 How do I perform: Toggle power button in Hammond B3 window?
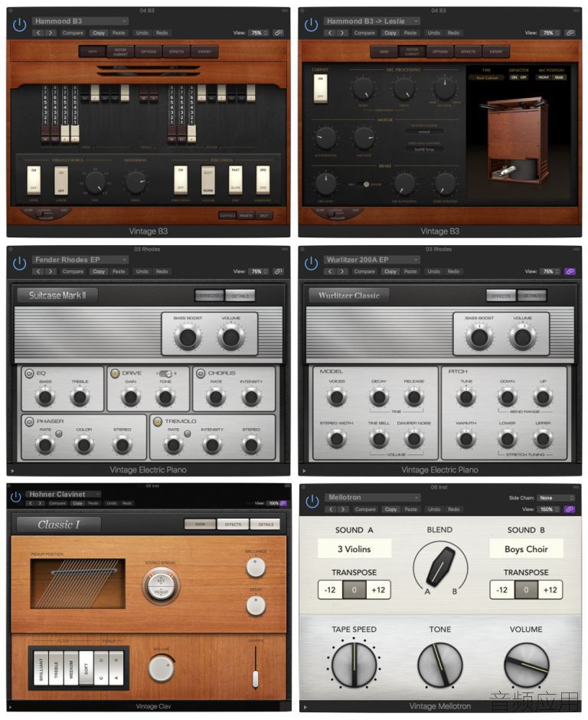[19, 25]
